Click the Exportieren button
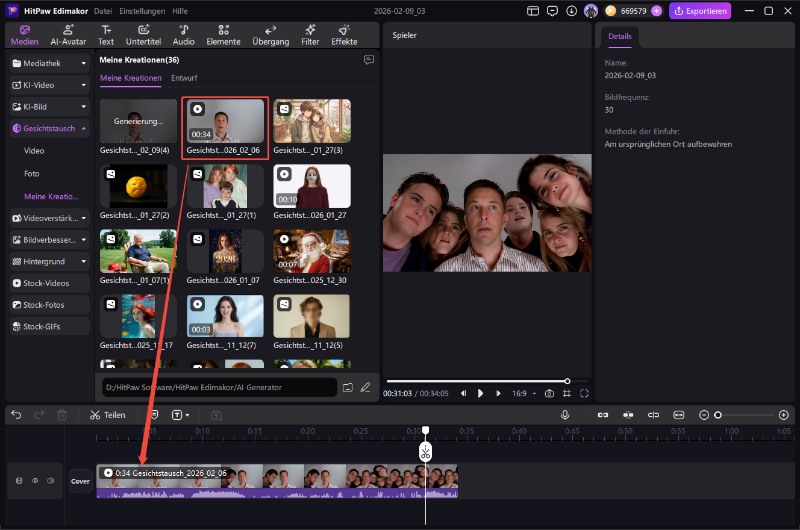Viewport: 800px width, 530px height. point(700,11)
